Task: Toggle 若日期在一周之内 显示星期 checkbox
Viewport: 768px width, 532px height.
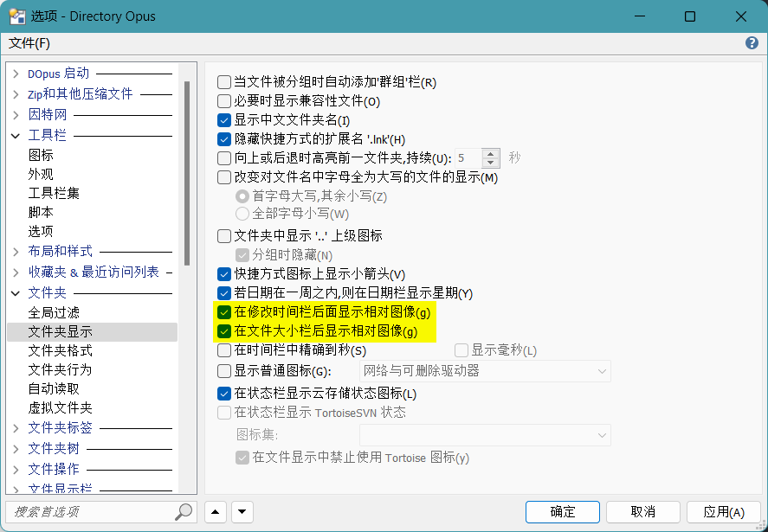Action: tap(224, 293)
